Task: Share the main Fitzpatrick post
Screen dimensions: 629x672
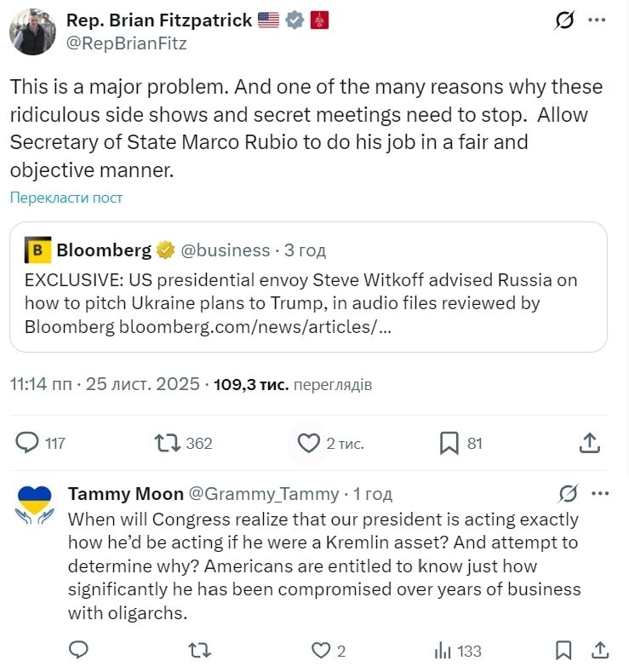Action: pos(590,442)
